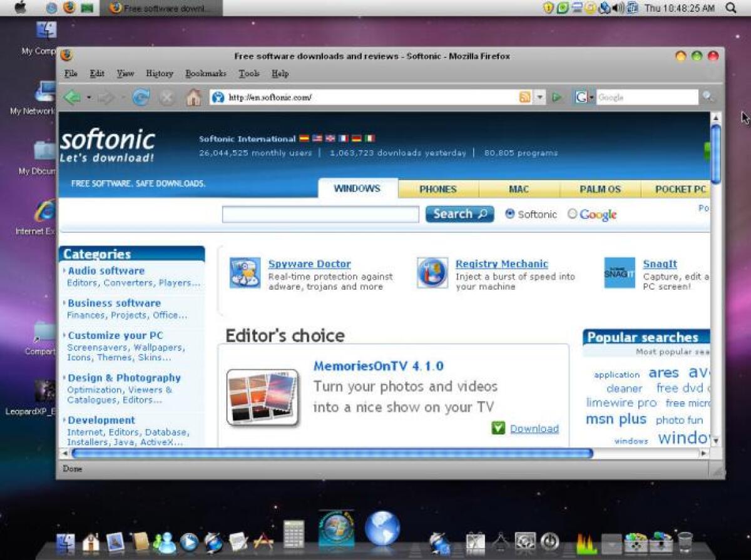Switch search to Google option
This screenshot has height=560, width=751.
[x=571, y=214]
